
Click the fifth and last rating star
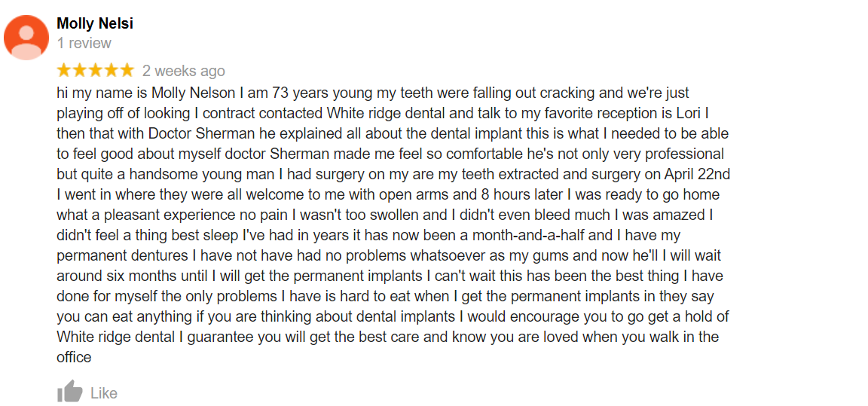[127, 71]
